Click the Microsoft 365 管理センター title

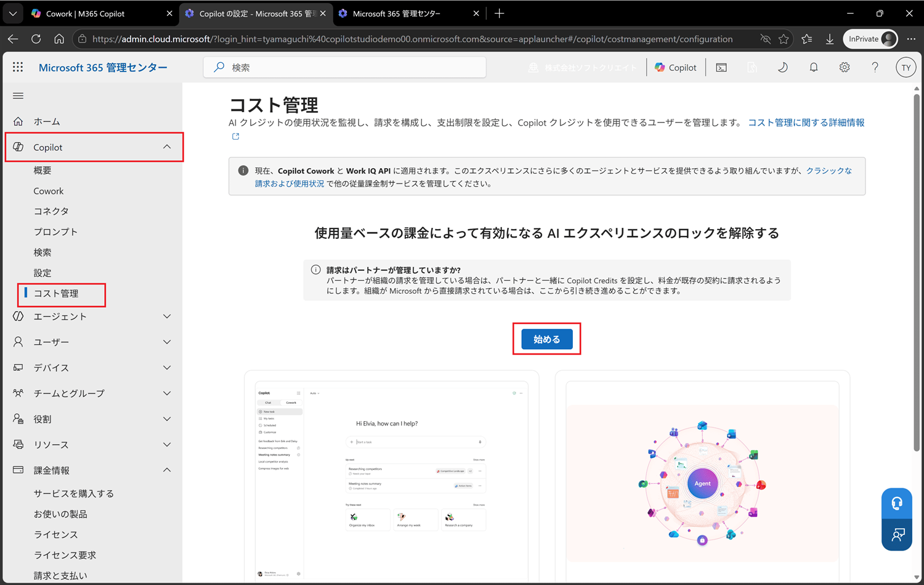click(x=103, y=67)
